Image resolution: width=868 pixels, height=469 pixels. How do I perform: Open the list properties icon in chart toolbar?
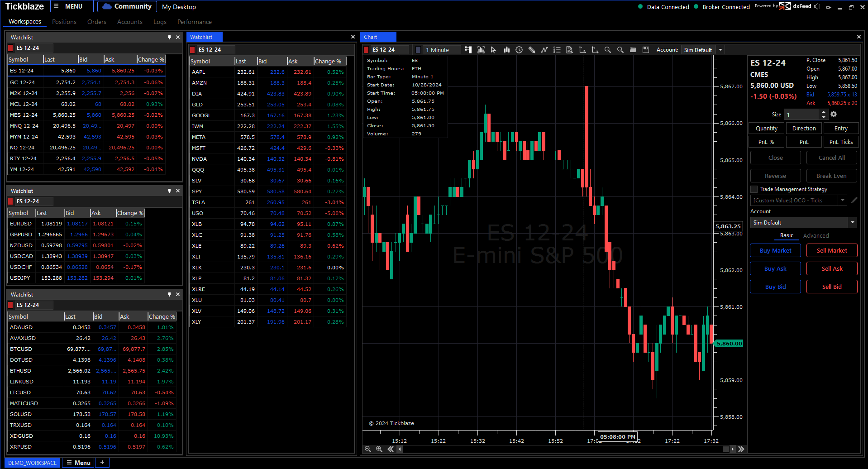click(x=557, y=50)
